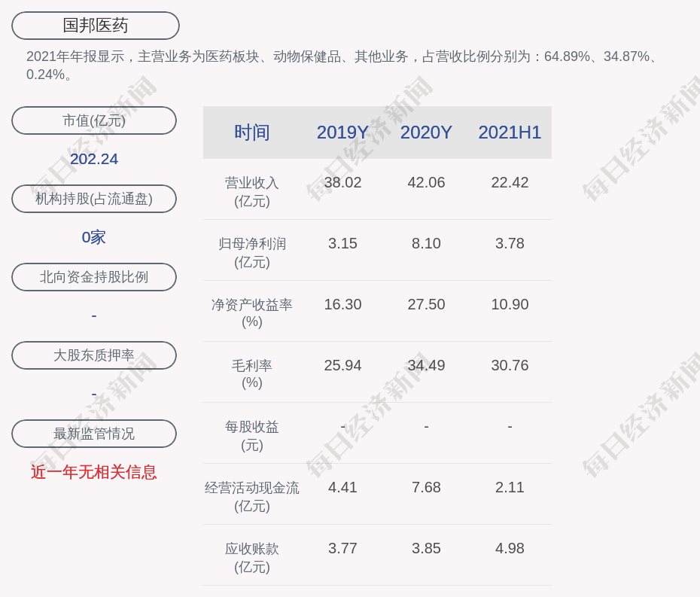Screen dimensions: 700x597
Task: Click the 2.11 cash flow value
Action: point(510,487)
